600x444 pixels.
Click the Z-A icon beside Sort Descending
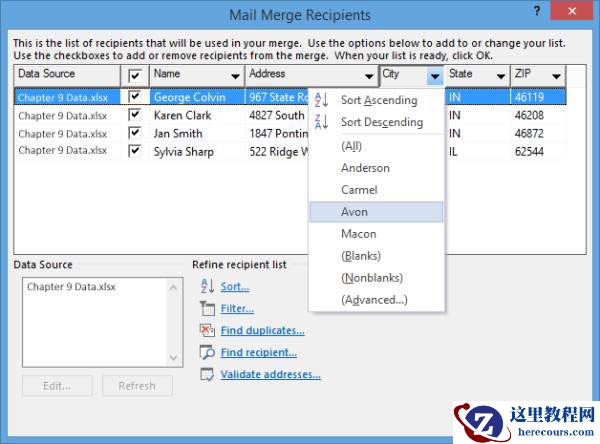click(x=321, y=122)
